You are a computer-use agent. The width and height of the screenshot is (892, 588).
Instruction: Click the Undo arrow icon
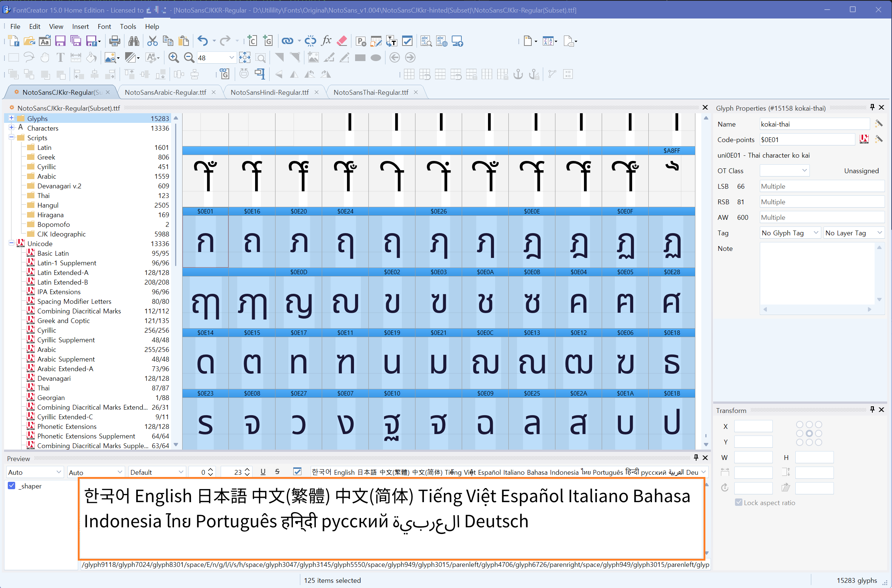[x=203, y=41]
